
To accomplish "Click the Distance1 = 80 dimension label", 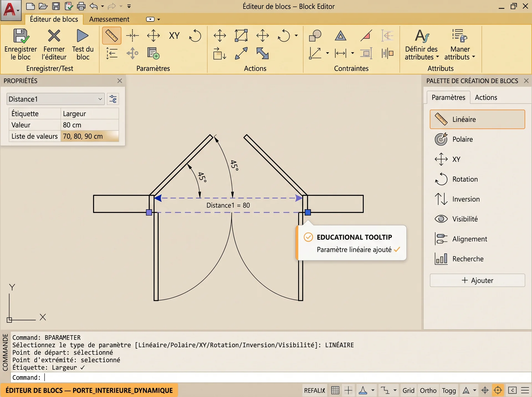I will (228, 205).
